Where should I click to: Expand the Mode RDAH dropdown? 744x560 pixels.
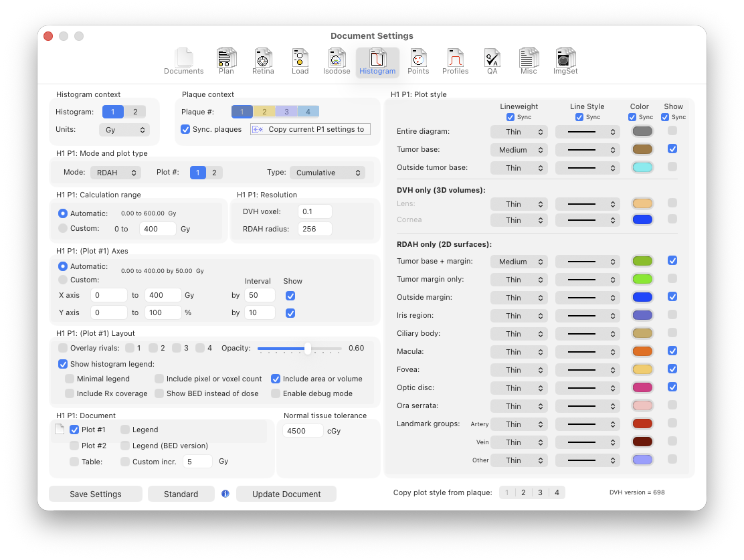[x=116, y=173]
